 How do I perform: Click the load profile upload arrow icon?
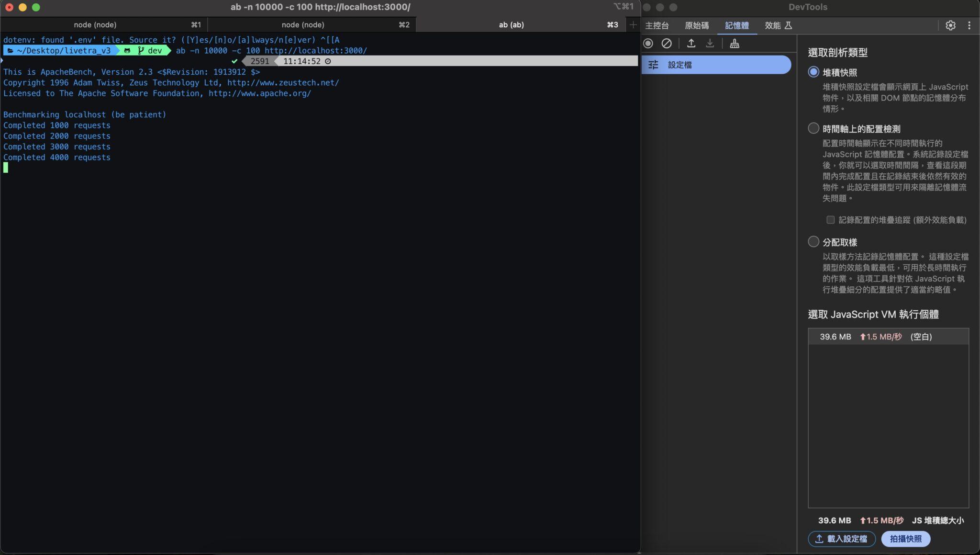coord(691,44)
